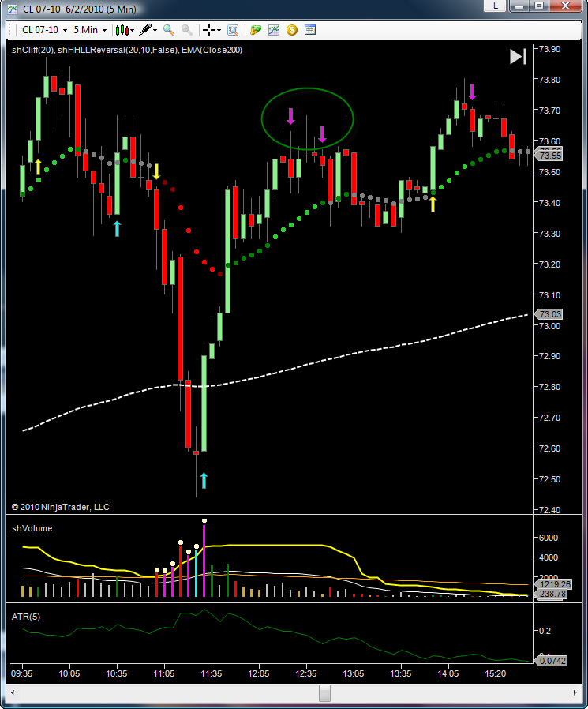Viewport: 588px width, 709px height.
Task: Open the crosshair cursor type menu
Action: tap(212, 30)
